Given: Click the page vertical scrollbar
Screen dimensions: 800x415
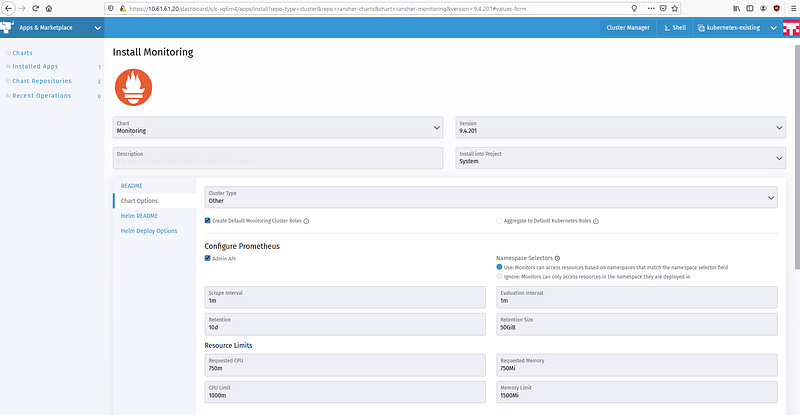Looking at the screenshot, I should [x=797, y=157].
